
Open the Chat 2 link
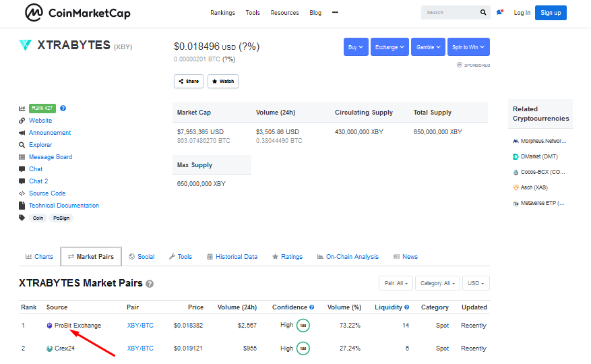click(x=38, y=181)
